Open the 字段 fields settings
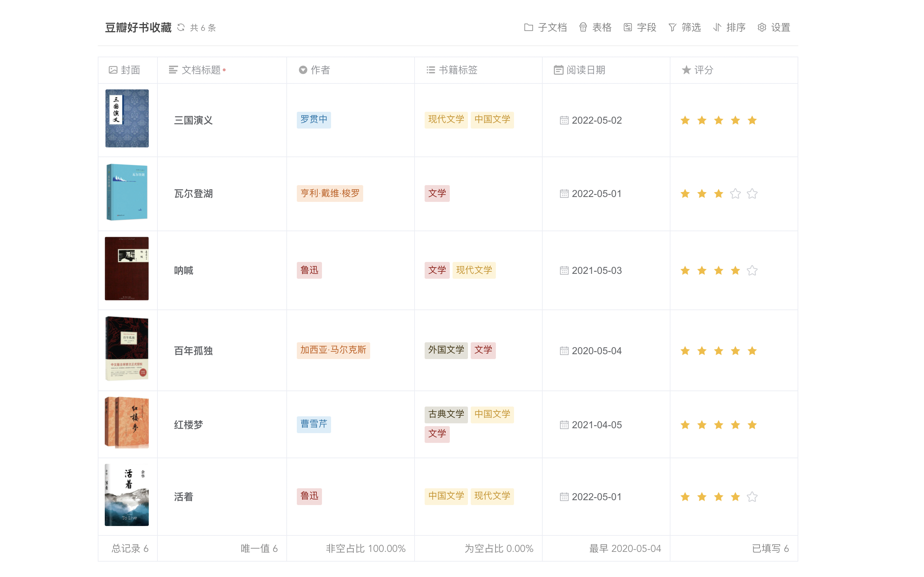This screenshot has width=924, height=577. click(628, 28)
